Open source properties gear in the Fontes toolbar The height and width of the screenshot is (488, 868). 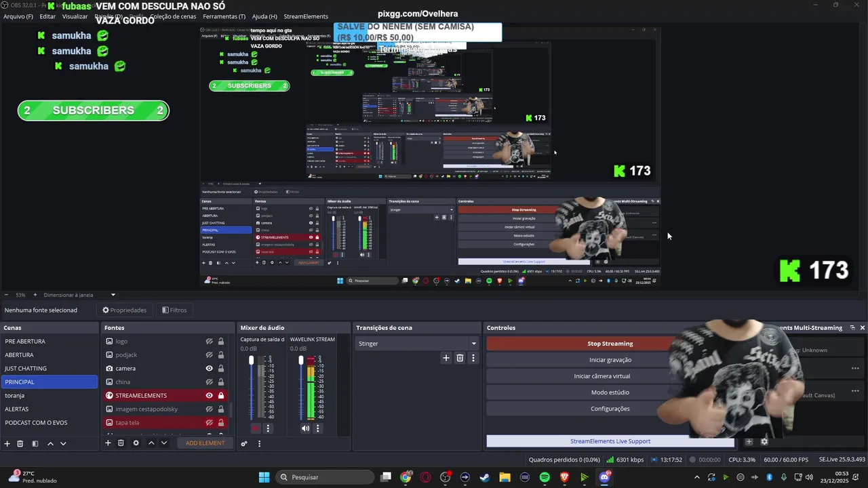[136, 443]
